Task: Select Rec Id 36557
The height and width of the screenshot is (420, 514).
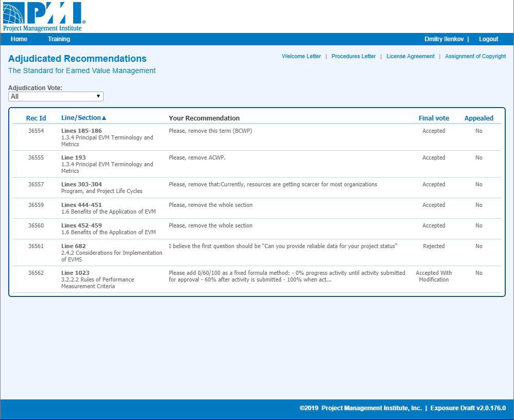Action: (x=36, y=184)
